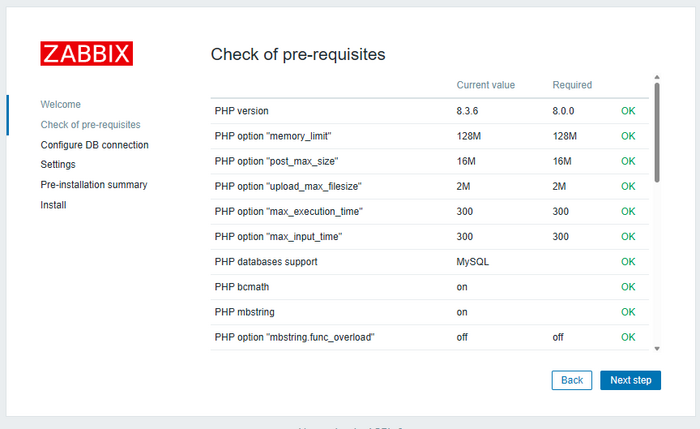Open the Welcome step in sidebar
Screen dimensions: 700x429
coord(61,104)
